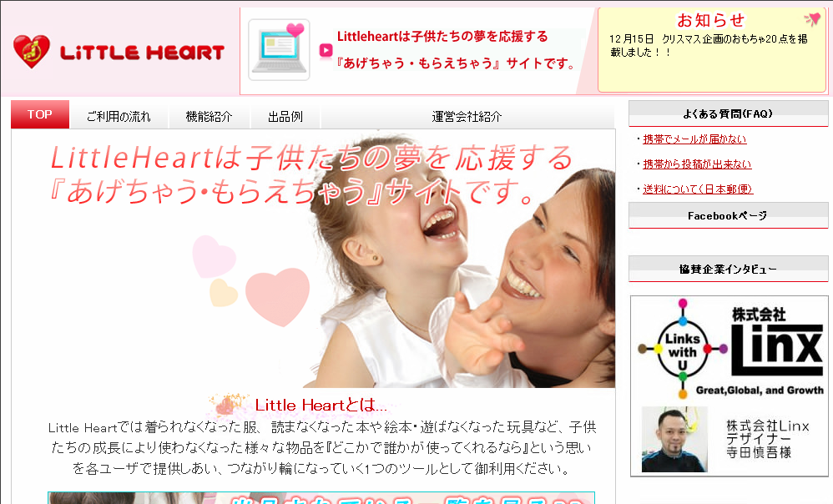Select the TOP tab
The width and height of the screenshot is (833, 504).
tap(40, 114)
